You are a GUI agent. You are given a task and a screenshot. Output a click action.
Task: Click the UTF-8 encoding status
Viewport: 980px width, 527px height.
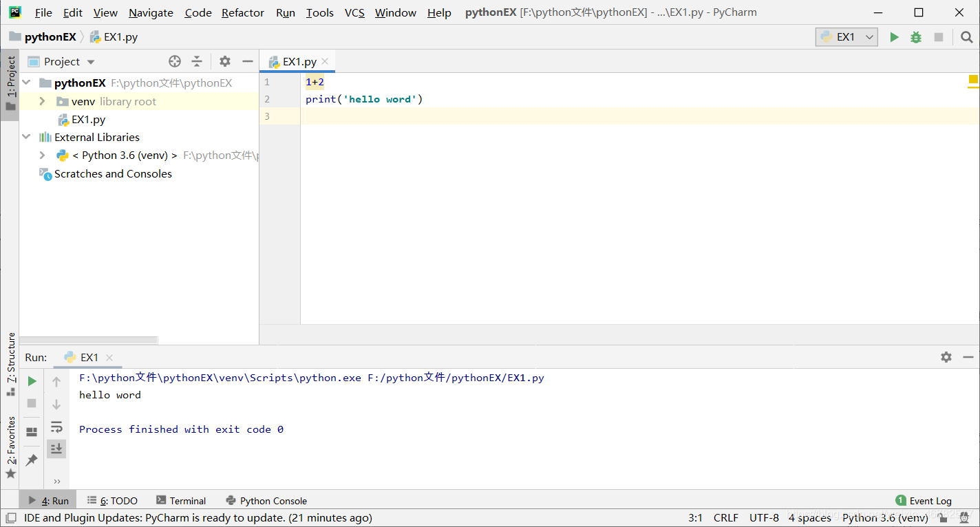pyautogui.click(x=764, y=517)
